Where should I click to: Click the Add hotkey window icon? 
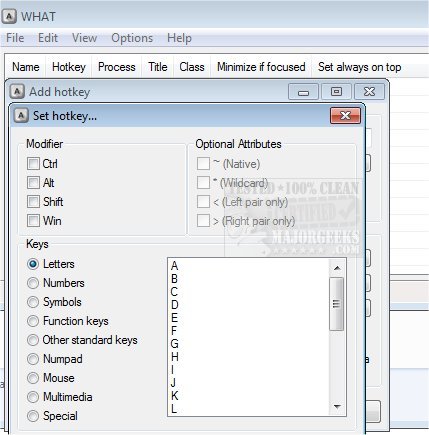tap(17, 92)
